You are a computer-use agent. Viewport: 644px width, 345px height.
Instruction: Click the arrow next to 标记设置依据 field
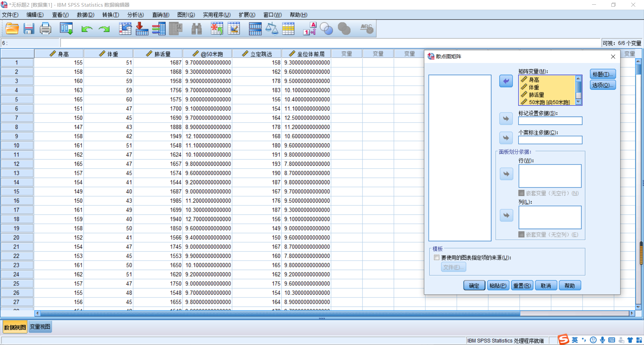506,119
